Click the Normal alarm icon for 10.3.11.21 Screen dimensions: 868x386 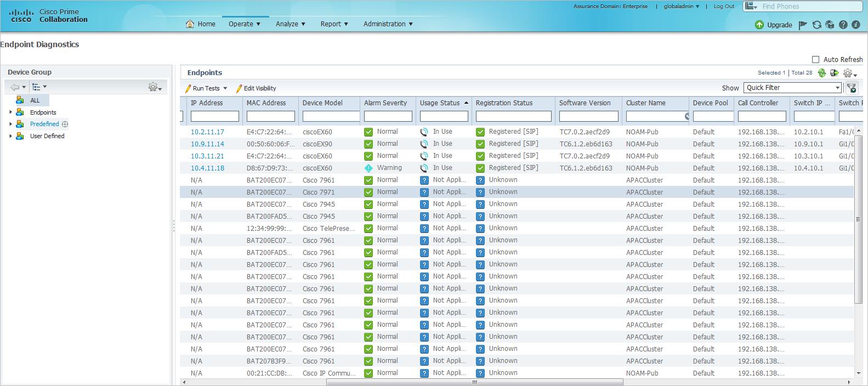368,156
